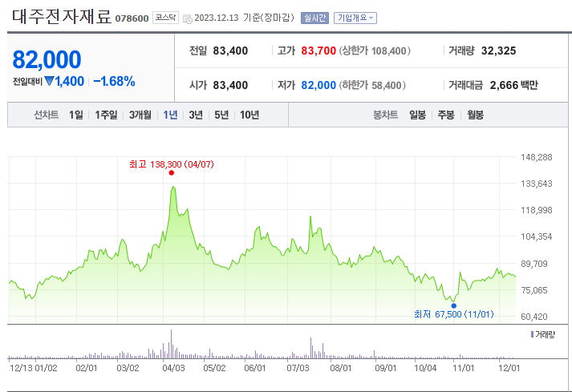The height and width of the screenshot is (392, 572).
Task: Click the 고가 value 83,700
Action: [318, 51]
